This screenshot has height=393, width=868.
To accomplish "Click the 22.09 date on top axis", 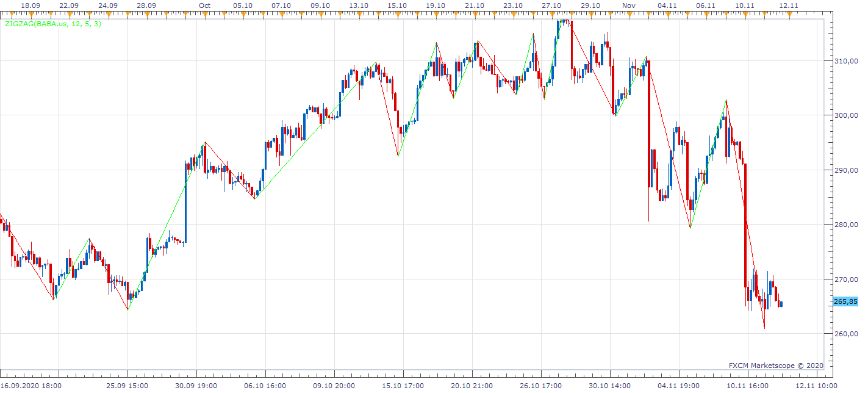I will [69, 5].
